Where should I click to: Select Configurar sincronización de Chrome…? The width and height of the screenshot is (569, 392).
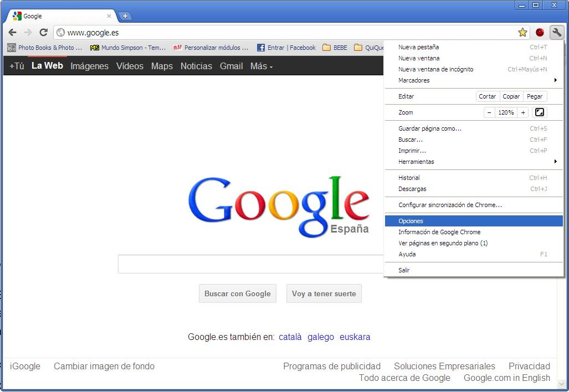474,205
